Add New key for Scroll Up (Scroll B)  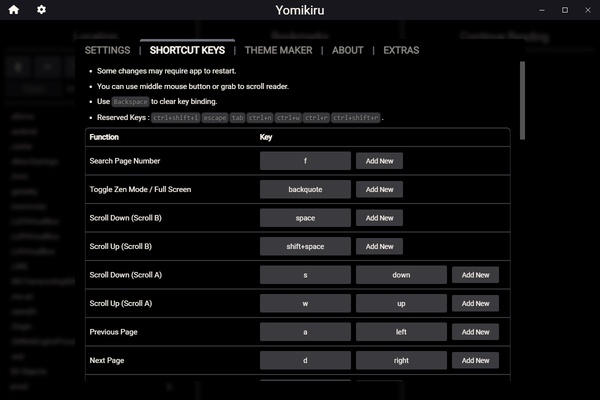pos(379,247)
